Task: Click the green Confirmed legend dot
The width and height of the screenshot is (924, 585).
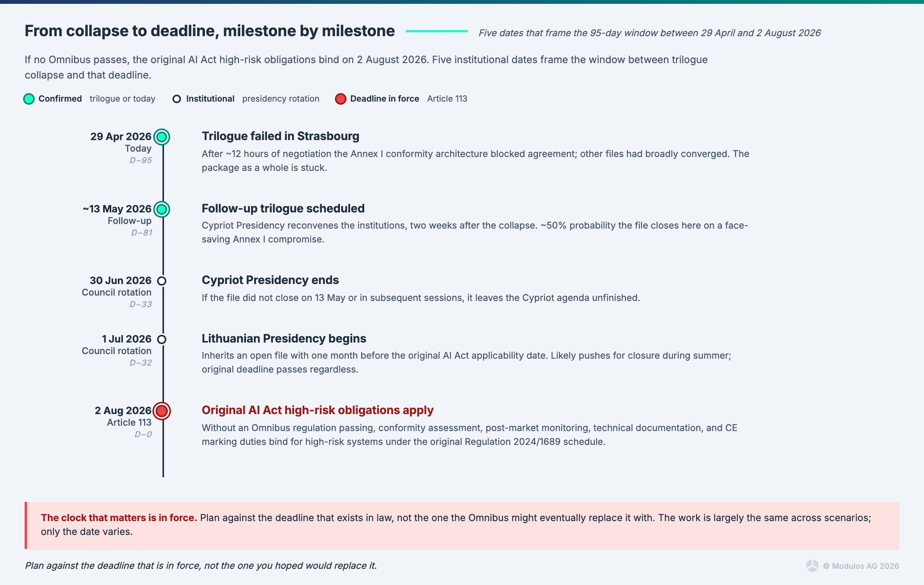Action: [x=29, y=99]
